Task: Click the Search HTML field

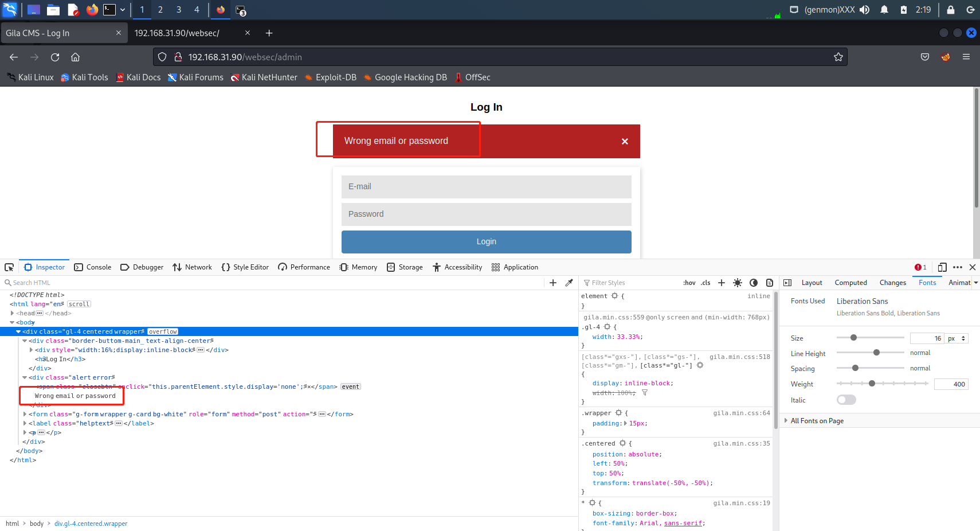Action: click(272, 283)
